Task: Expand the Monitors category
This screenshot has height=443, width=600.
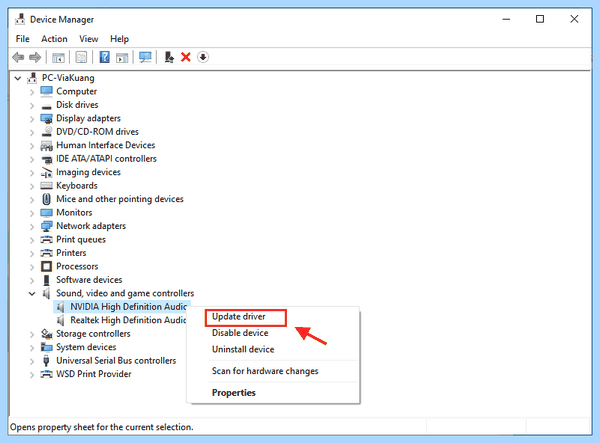Action: pyautogui.click(x=32, y=213)
